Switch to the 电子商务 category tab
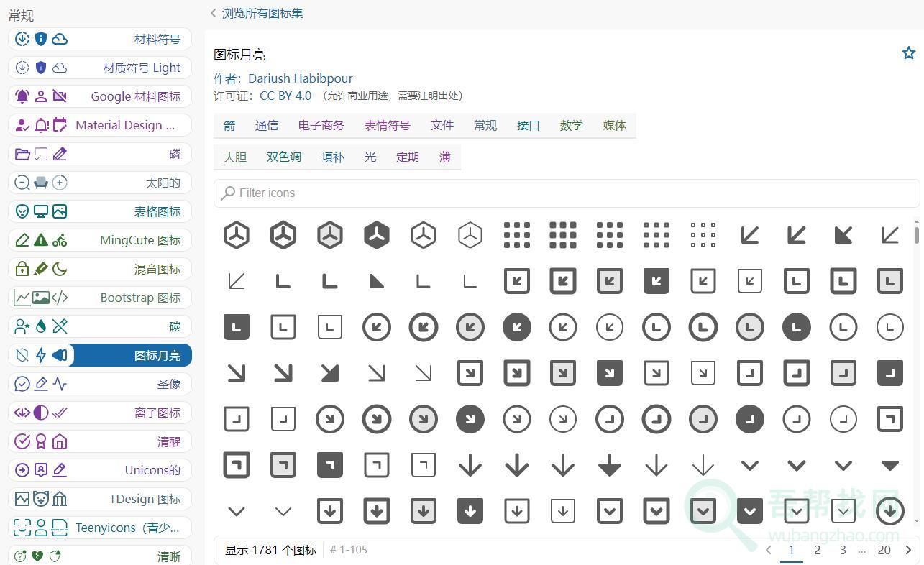This screenshot has width=924, height=565. tap(321, 125)
